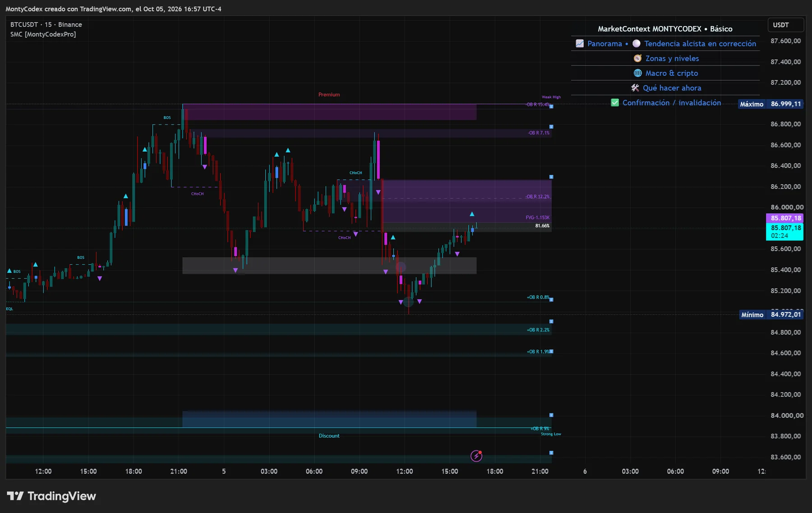Click the white circle trend icon
Screen dimensions: 812x513
pos(637,44)
